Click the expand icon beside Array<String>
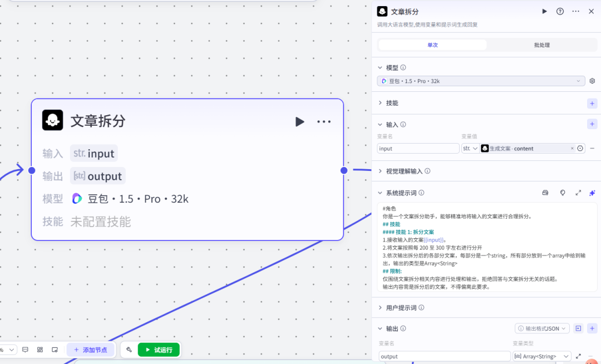The image size is (601, 364). (x=578, y=356)
